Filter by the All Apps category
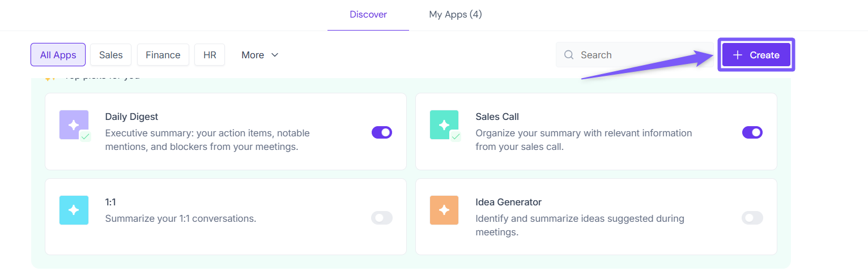Viewport: 868px width, 271px height. pos(58,55)
